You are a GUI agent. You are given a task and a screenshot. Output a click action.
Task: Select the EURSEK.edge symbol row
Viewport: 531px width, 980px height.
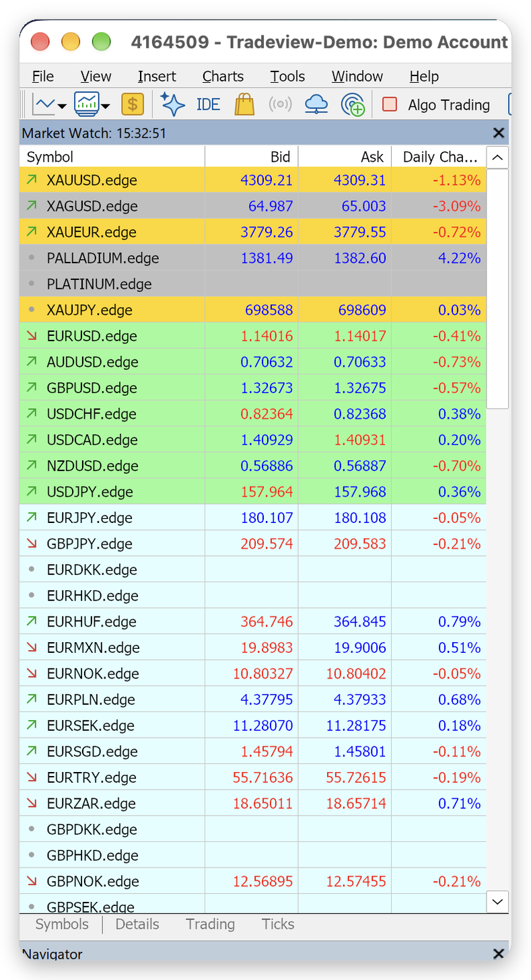[x=253, y=726]
